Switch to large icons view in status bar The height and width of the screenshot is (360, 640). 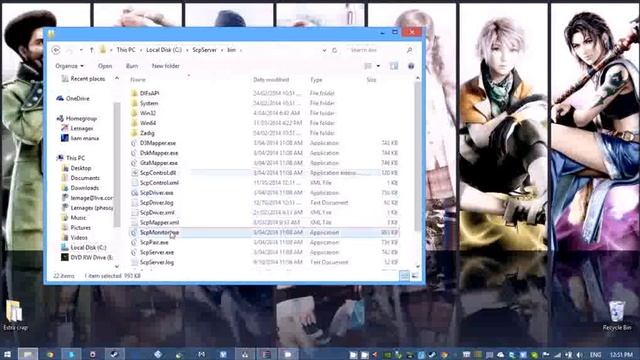click(415, 276)
